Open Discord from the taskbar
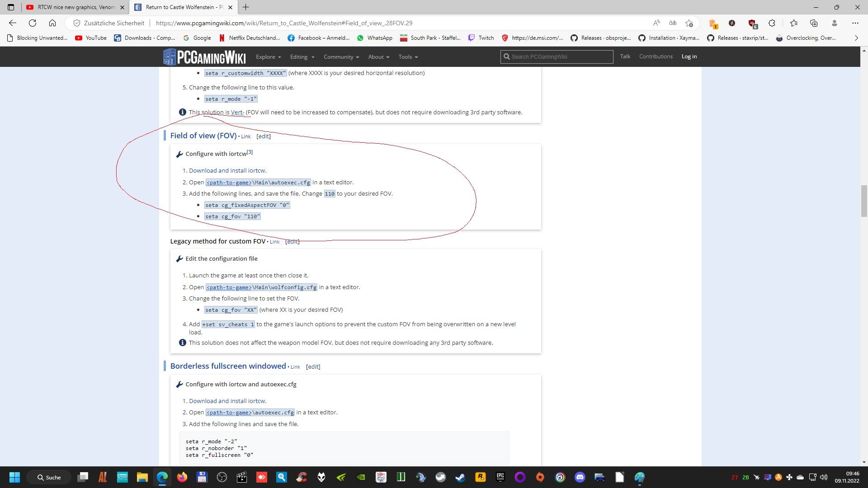The width and height of the screenshot is (868, 488). 580,477
